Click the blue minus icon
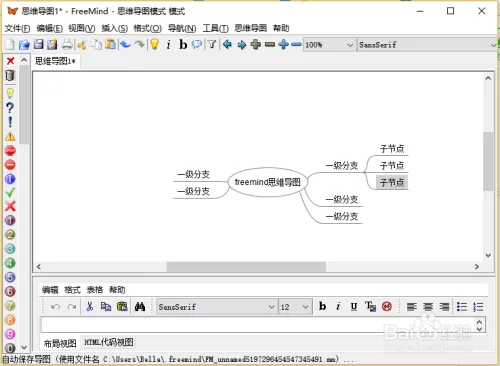This screenshot has height=366, width=500. point(296,44)
